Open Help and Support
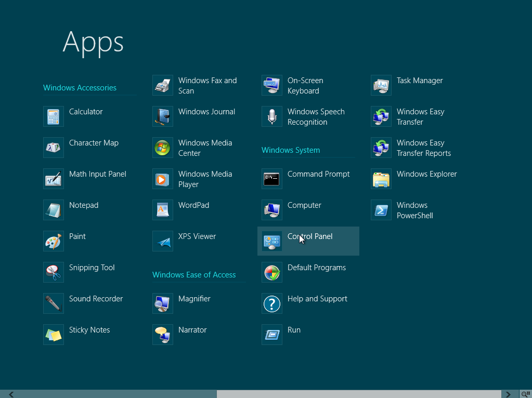Image resolution: width=532 pixels, height=398 pixels. [304, 303]
